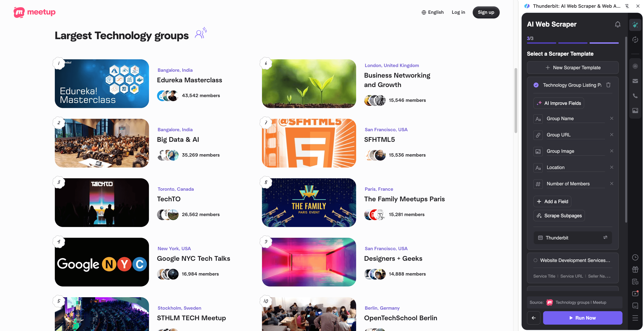Select the email extraction icon in sidebar
Viewport: 644px width, 331px height.
click(x=635, y=81)
